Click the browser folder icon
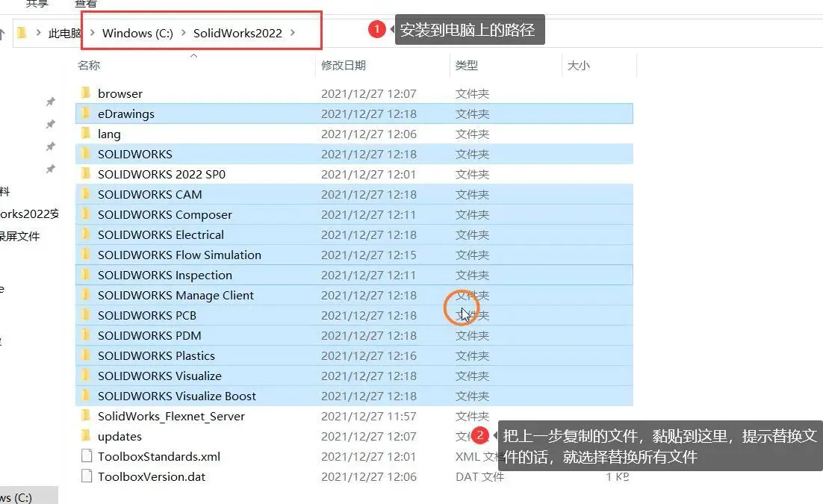The image size is (823, 504). click(x=86, y=93)
